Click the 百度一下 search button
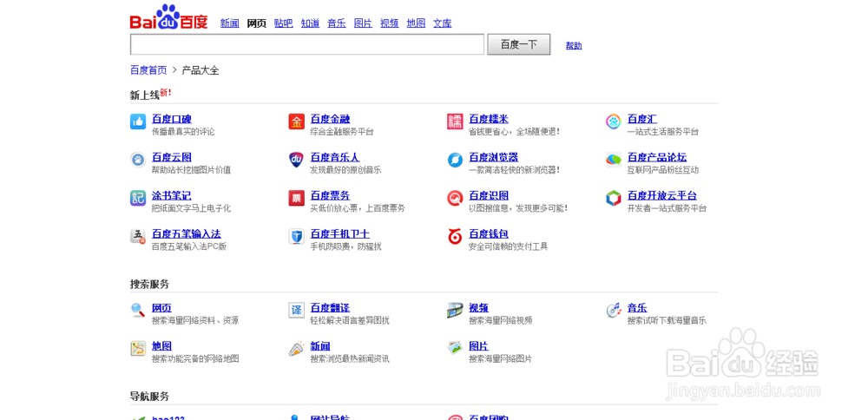This screenshot has height=420, width=868. [x=519, y=45]
